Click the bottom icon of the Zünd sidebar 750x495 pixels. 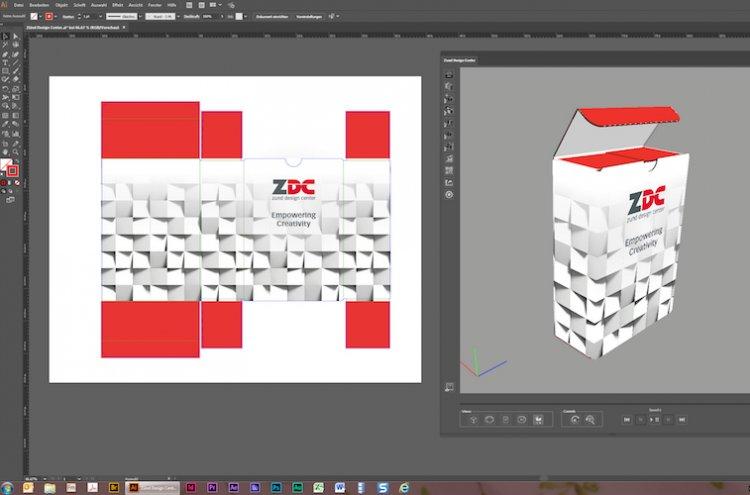point(449,386)
